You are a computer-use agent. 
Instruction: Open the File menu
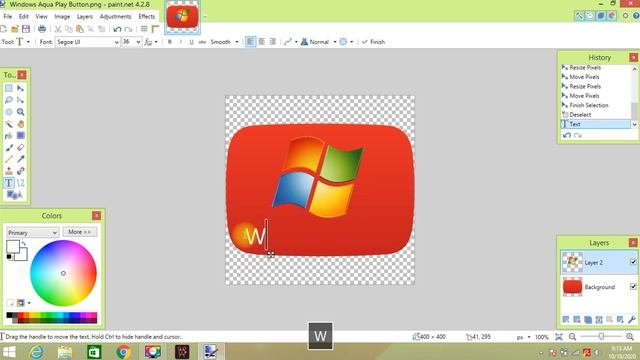click(x=8, y=16)
